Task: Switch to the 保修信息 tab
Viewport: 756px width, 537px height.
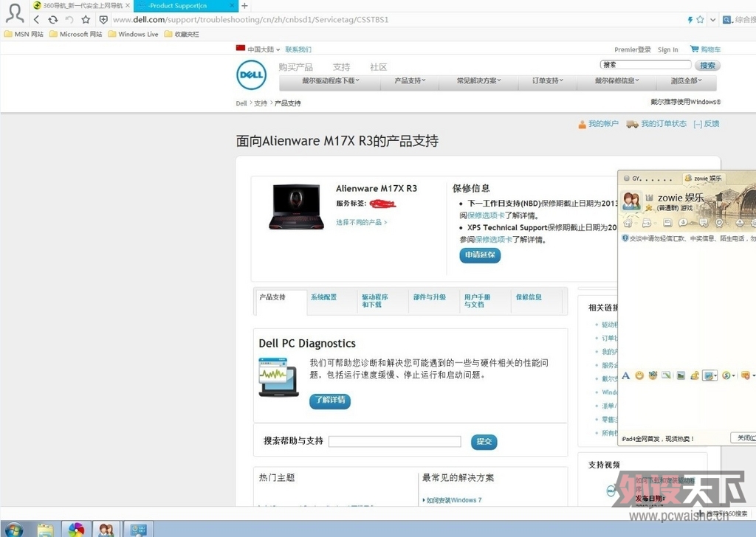Action: (x=529, y=297)
